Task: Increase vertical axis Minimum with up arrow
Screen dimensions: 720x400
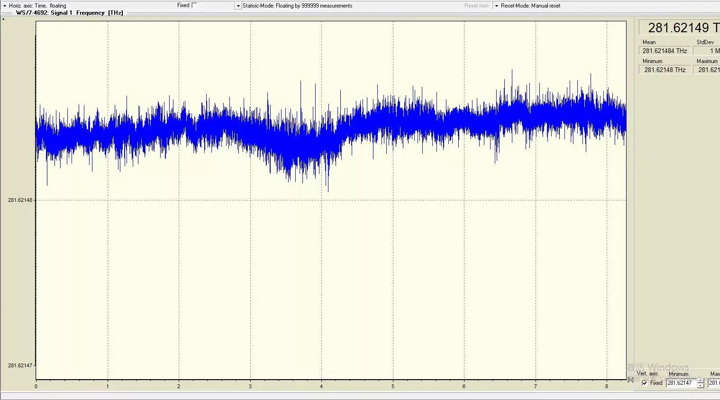Action: (700, 381)
